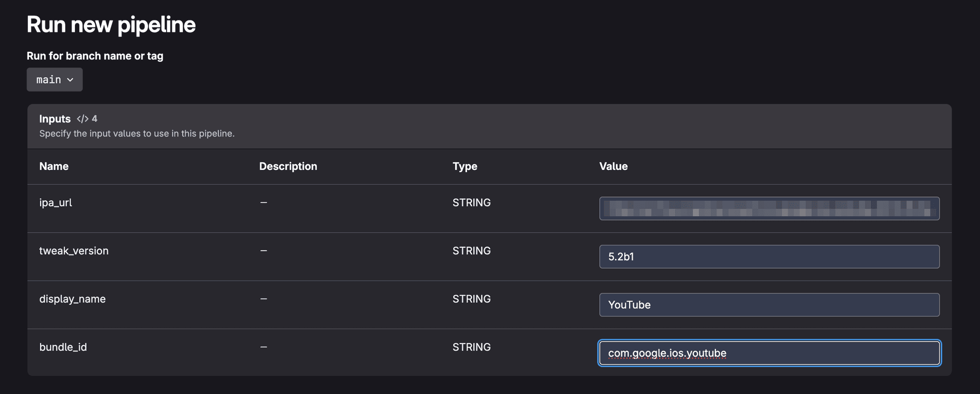Click the bundle_id field with com.google.ios.youtube
980x394 pixels.
pos(769,353)
